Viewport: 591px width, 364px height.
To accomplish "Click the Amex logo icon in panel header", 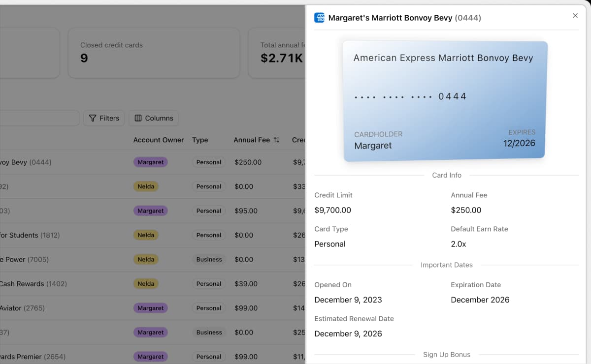I will pyautogui.click(x=319, y=18).
